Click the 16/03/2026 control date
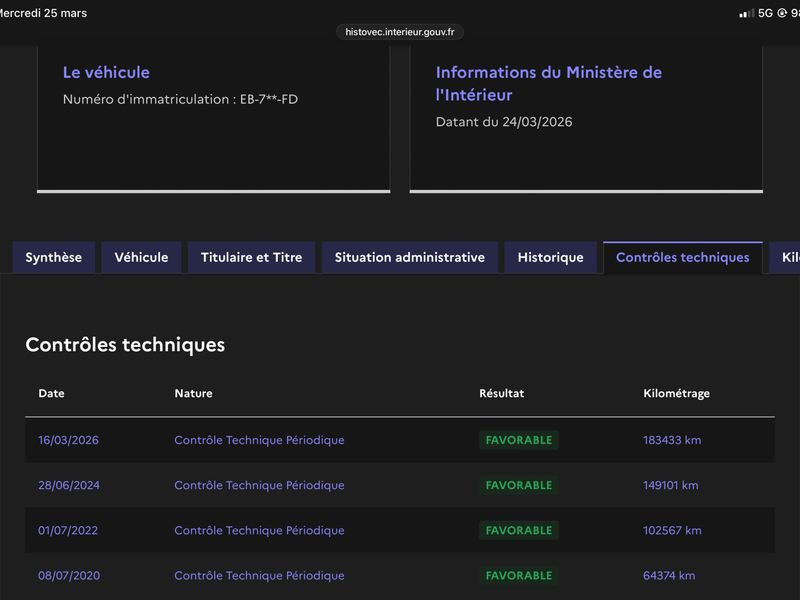The width and height of the screenshot is (800, 600). point(68,440)
